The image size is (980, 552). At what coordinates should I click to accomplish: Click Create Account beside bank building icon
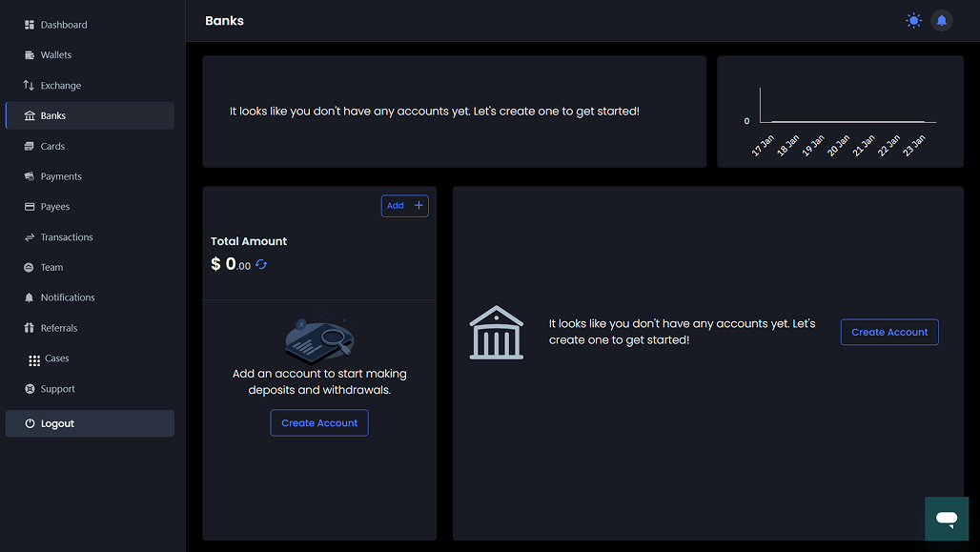click(x=889, y=332)
